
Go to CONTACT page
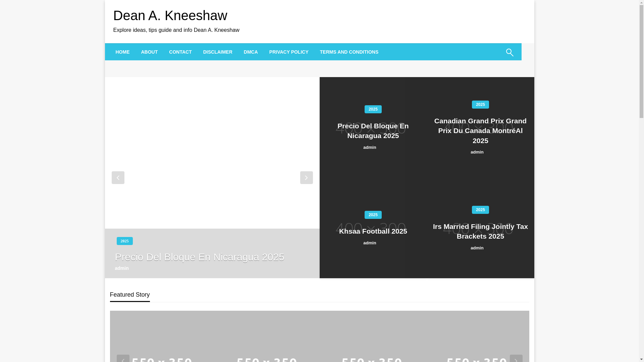(180, 52)
